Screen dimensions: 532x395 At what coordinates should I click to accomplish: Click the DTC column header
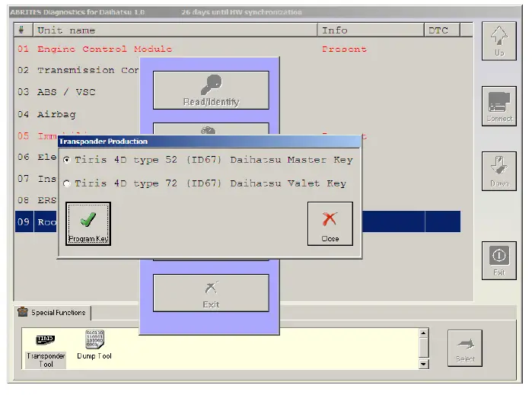click(x=441, y=30)
